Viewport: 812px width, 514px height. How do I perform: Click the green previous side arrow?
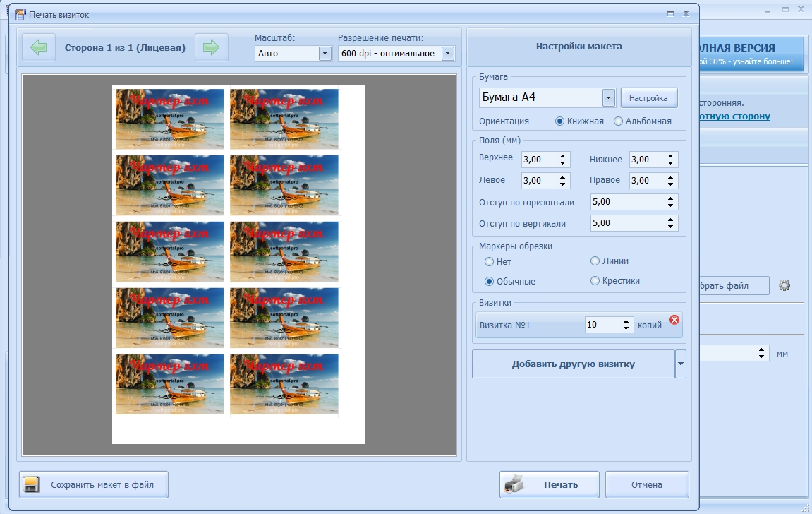[39, 48]
